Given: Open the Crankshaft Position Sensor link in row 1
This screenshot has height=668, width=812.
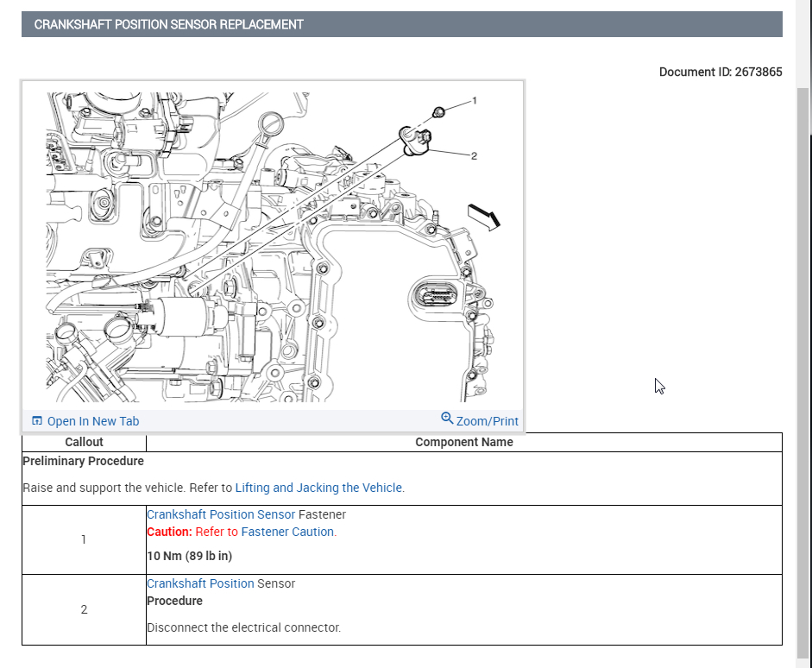Looking at the screenshot, I should point(221,514).
